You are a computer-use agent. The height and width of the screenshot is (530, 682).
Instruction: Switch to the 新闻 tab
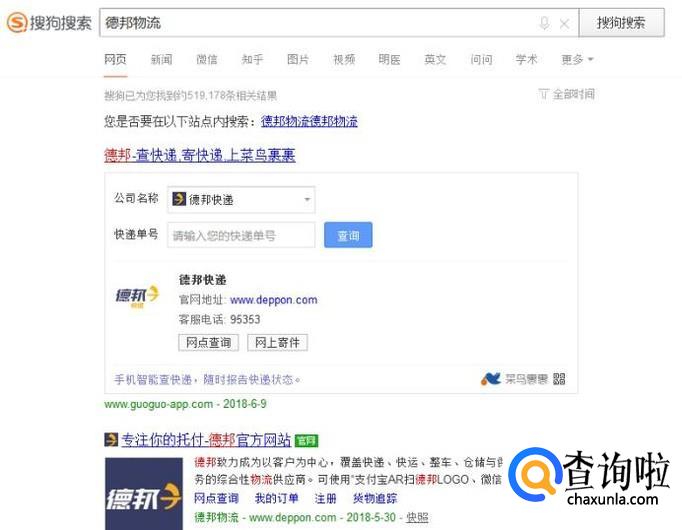click(161, 59)
